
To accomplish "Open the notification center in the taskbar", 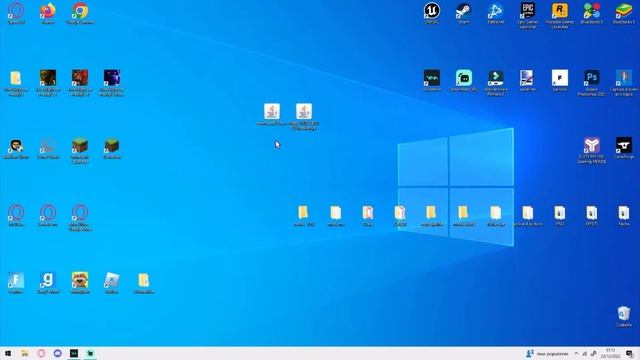I will (x=630, y=354).
